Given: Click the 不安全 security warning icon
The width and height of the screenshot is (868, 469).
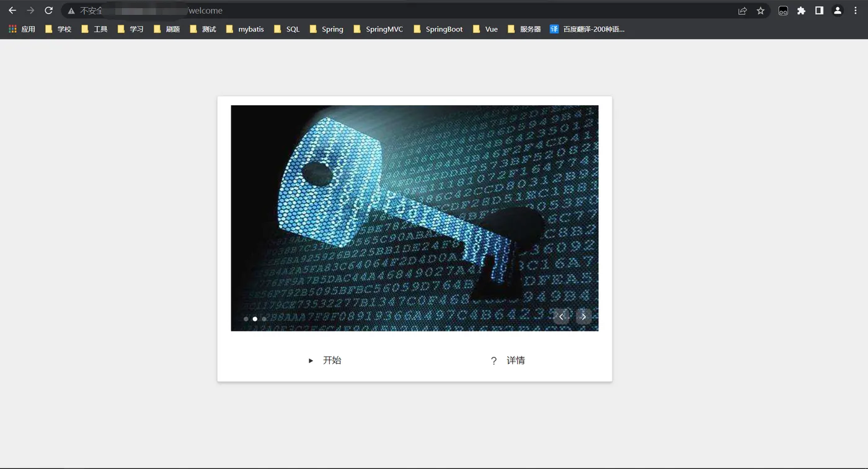Looking at the screenshot, I should point(71,11).
